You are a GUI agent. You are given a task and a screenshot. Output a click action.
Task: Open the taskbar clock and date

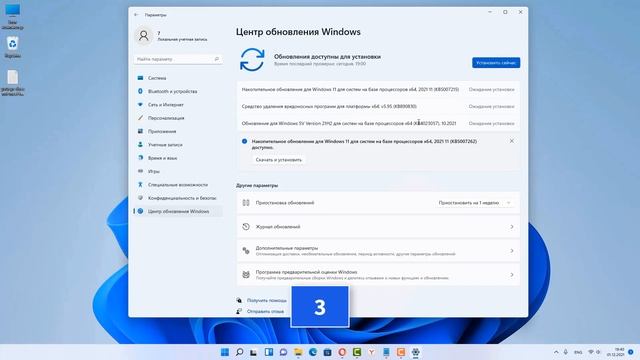(616, 352)
